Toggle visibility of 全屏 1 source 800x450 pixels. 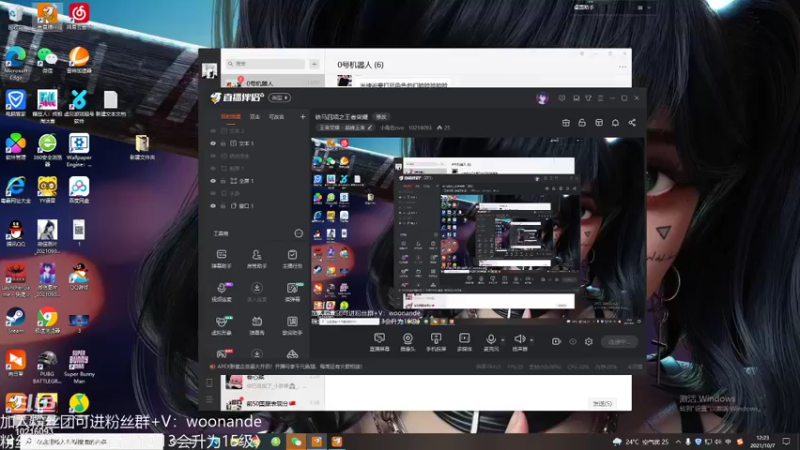pos(213,181)
